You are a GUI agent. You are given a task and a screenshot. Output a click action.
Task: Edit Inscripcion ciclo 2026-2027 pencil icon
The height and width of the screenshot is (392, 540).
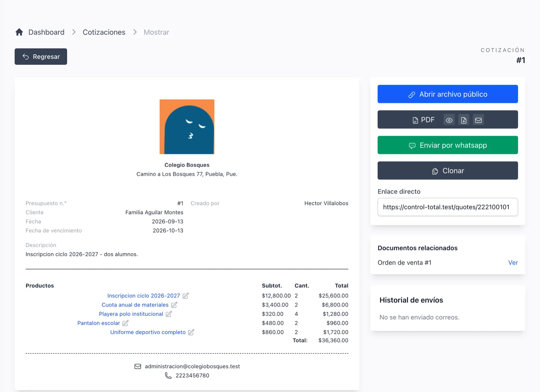[x=186, y=296]
